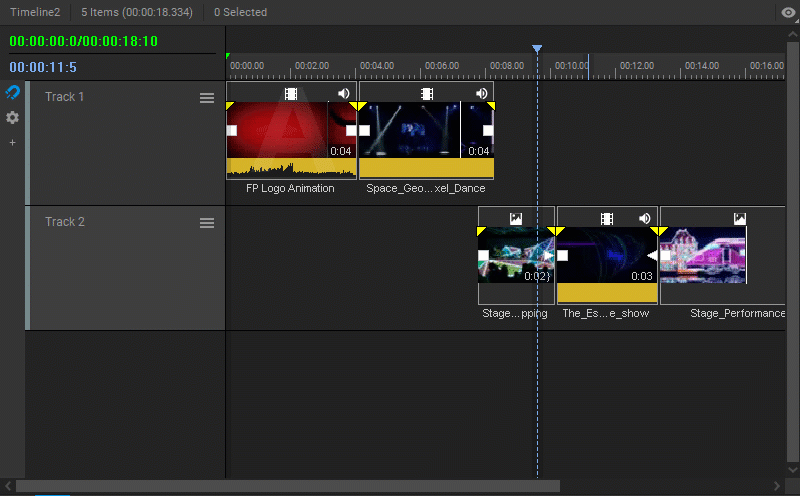Click the 00:00:11:5 timecode field
Viewport: 800px width, 496px height.
[43, 67]
